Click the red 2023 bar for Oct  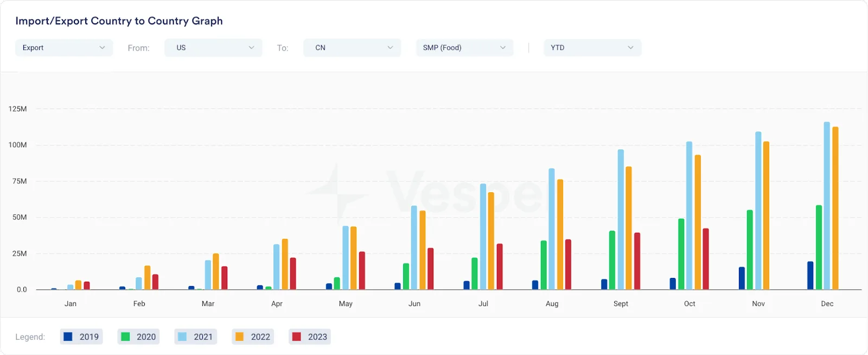coord(706,259)
